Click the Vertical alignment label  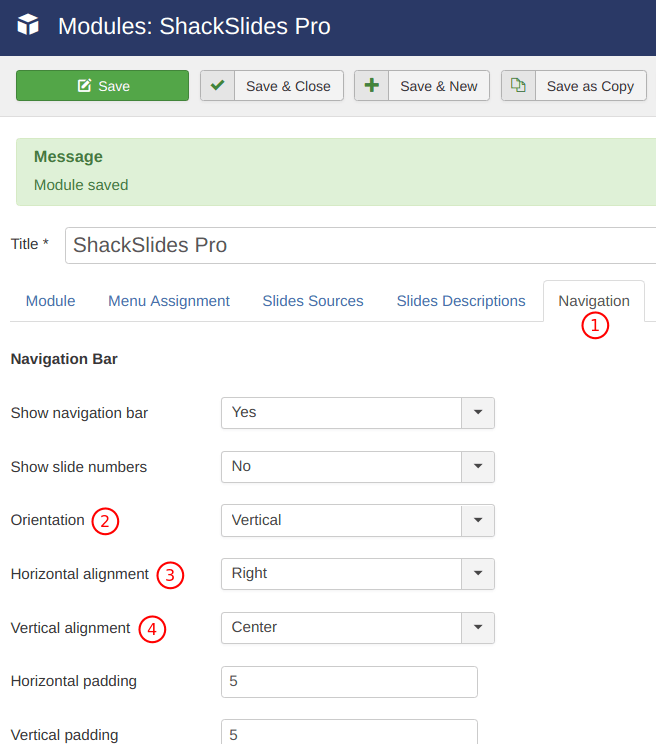pyautogui.click(x=70, y=628)
